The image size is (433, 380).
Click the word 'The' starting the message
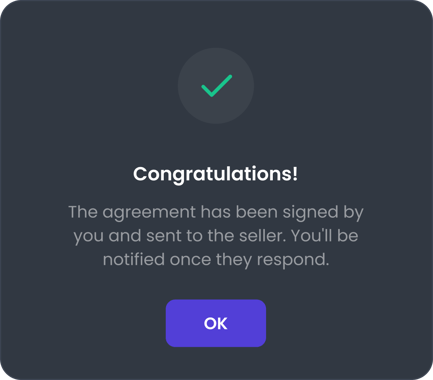pyautogui.click(x=83, y=212)
